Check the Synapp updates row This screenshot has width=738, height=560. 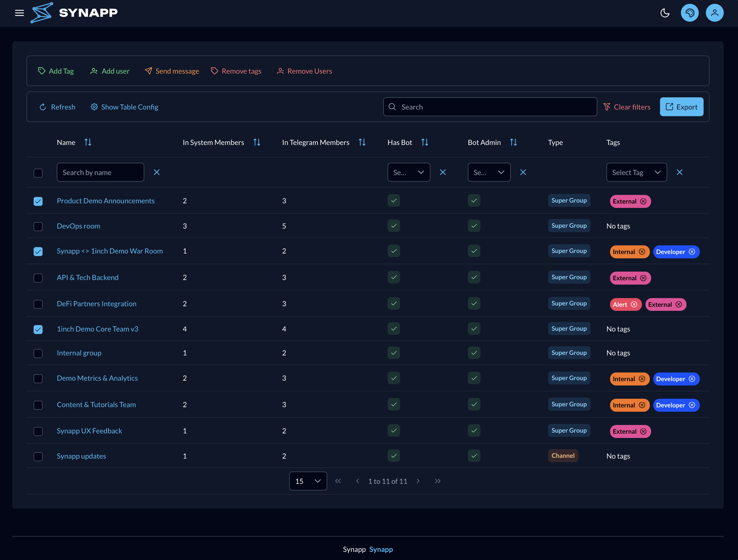click(38, 456)
